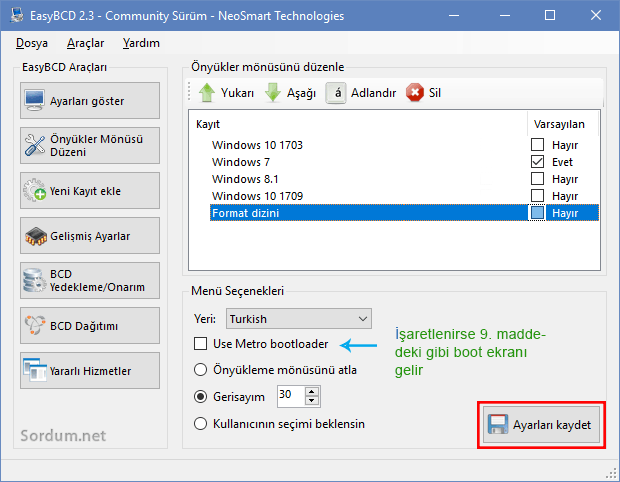This screenshot has height=482, width=620.
Task: Open BCD Yedekleme/Onarım tool
Action: point(90,281)
